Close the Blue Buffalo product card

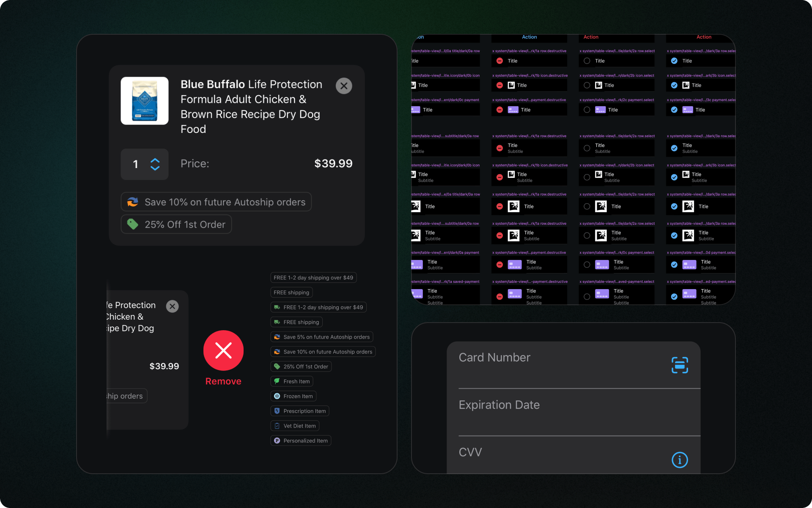(x=344, y=86)
